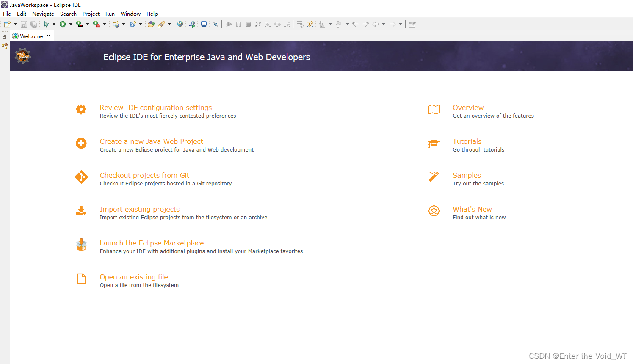Expand the New wizard dropdown arrow
Image resolution: width=633 pixels, height=364 pixels.
15,24
